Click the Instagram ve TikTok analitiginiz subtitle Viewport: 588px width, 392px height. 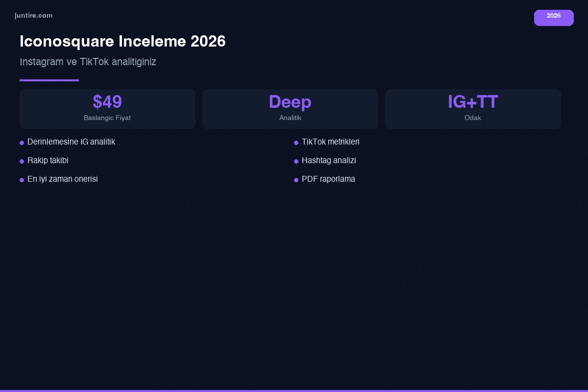[88, 62]
